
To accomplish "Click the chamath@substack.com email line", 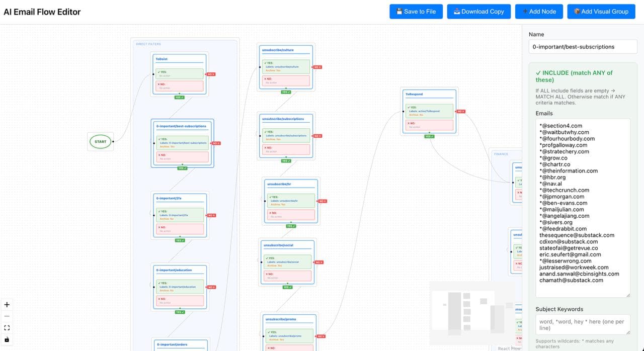I will [x=571, y=280].
